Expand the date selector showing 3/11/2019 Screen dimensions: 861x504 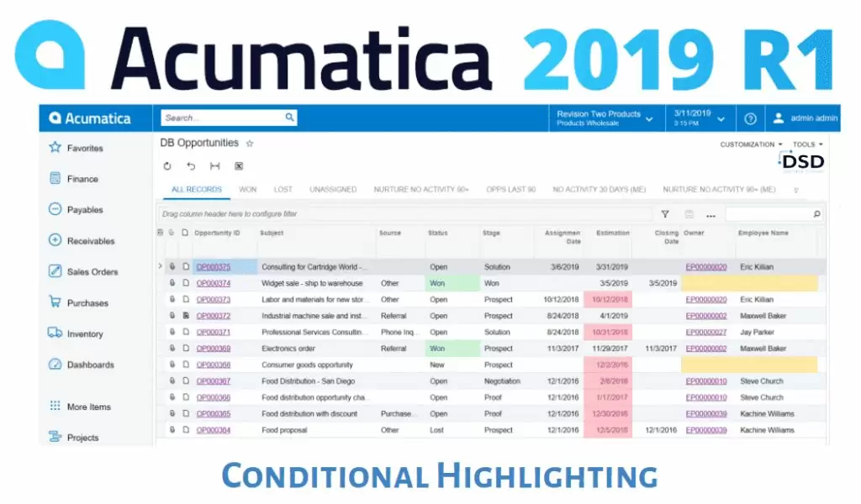pyautogui.click(x=700, y=118)
